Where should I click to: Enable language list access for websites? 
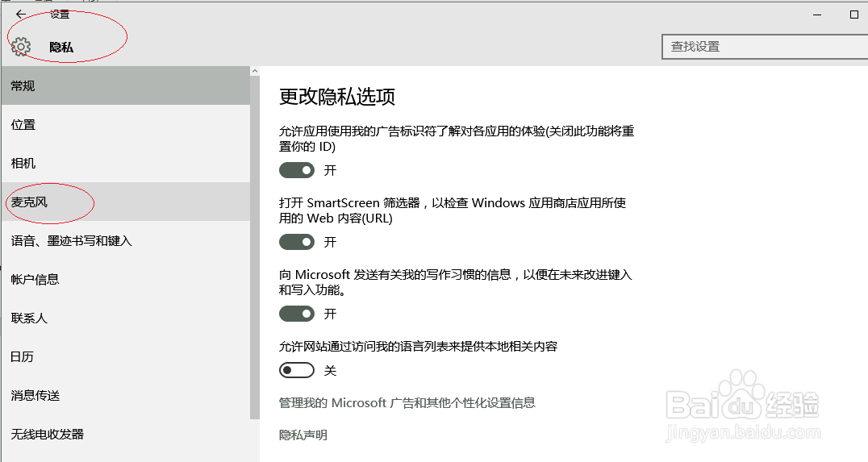click(297, 370)
